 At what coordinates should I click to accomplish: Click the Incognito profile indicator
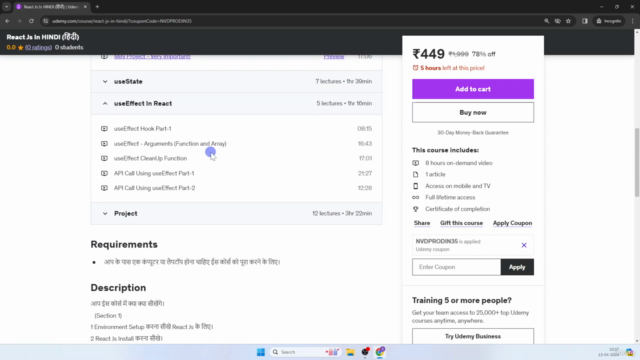(609, 21)
